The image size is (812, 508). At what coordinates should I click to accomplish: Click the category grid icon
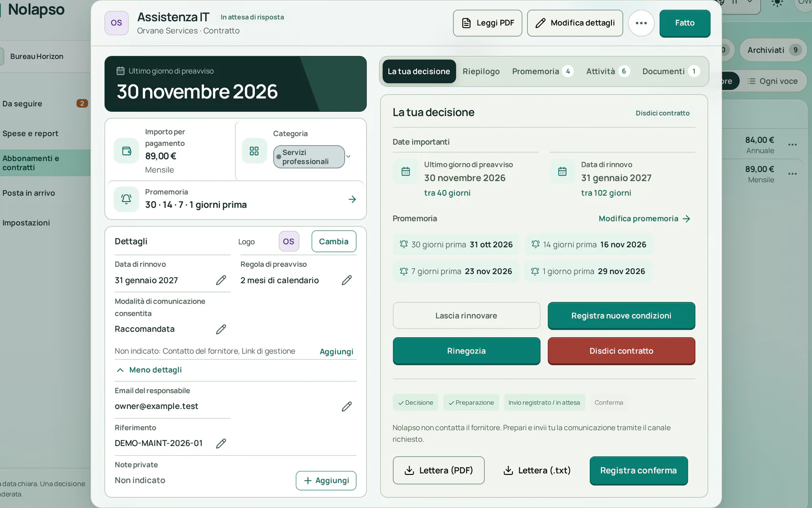point(254,151)
